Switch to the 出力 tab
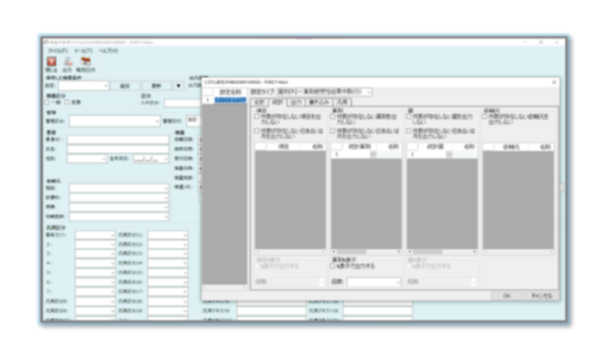This screenshot has height=364, width=613. (x=296, y=102)
